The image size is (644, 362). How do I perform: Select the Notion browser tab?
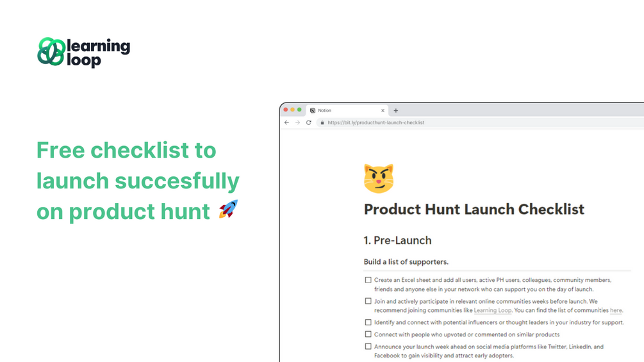point(347,110)
